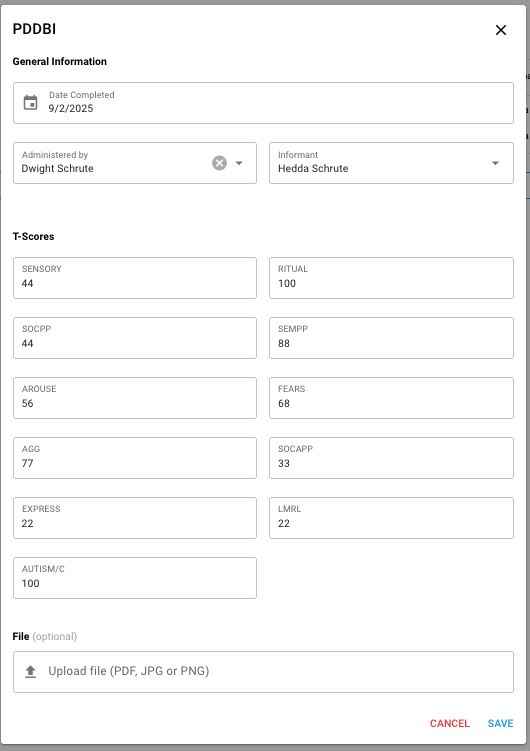Viewport: 530px width, 751px height.
Task: Click the AGG score field
Action: (x=135, y=458)
